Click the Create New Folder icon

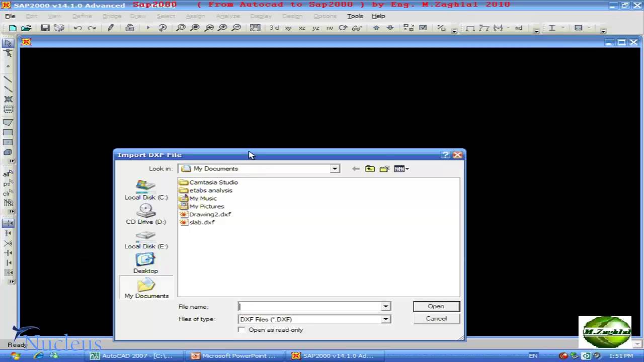(x=384, y=169)
